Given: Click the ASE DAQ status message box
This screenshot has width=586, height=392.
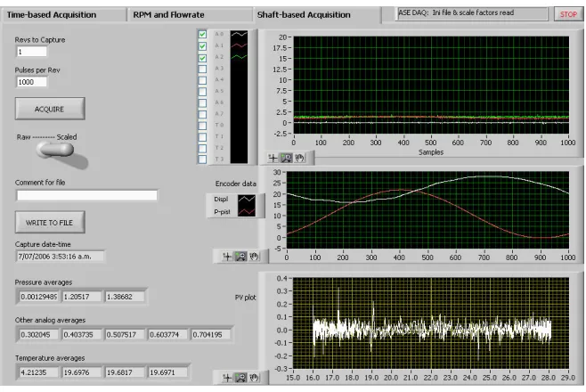Looking at the screenshot, I should coord(472,13).
